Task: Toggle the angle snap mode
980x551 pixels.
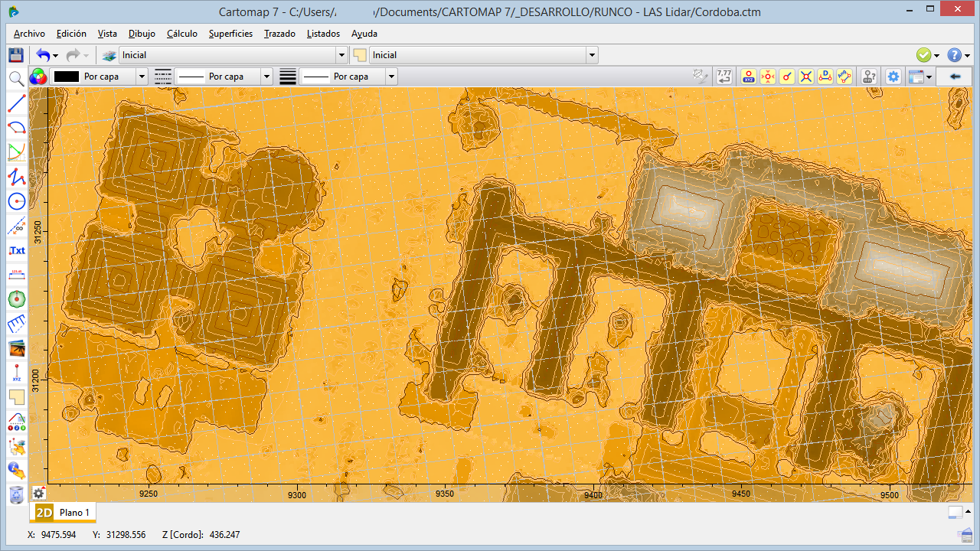Action: (x=844, y=77)
